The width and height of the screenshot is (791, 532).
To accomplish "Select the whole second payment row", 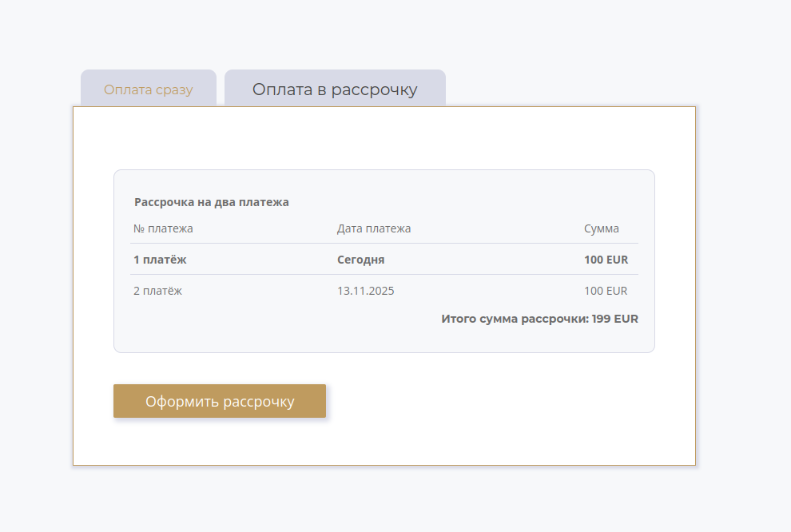I will pos(479,291).
